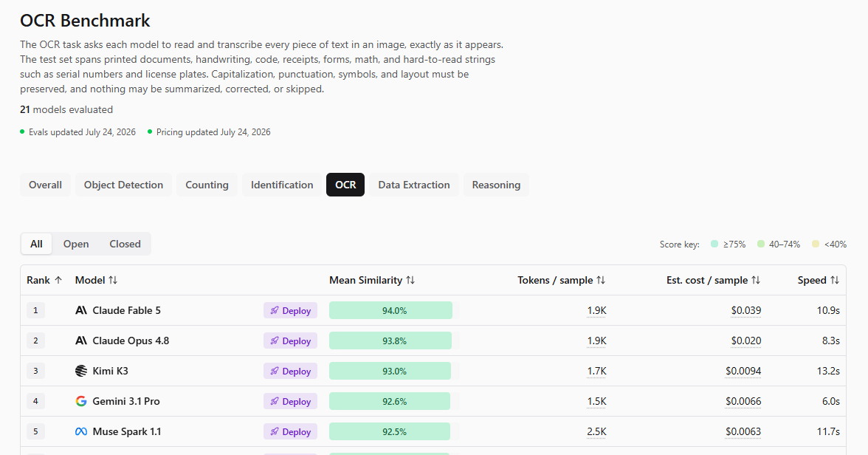Screen dimensions: 868x455
Task: Click the 1.7K tokens value
Action: pos(596,371)
